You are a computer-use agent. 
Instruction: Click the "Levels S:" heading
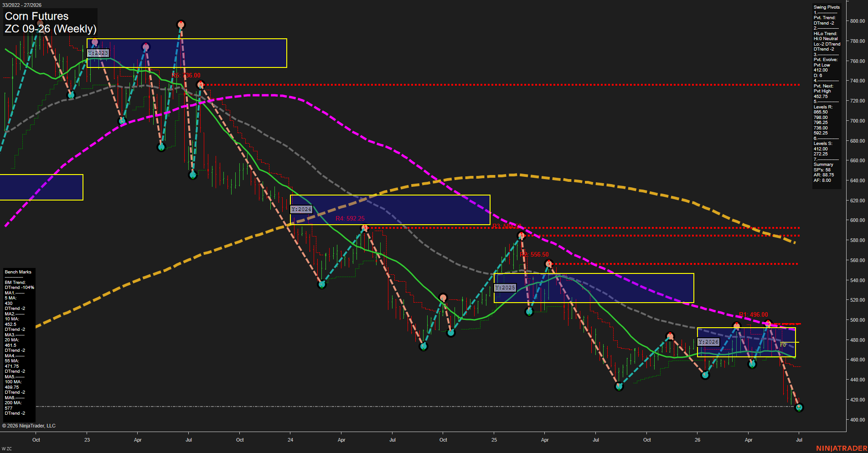823,144
